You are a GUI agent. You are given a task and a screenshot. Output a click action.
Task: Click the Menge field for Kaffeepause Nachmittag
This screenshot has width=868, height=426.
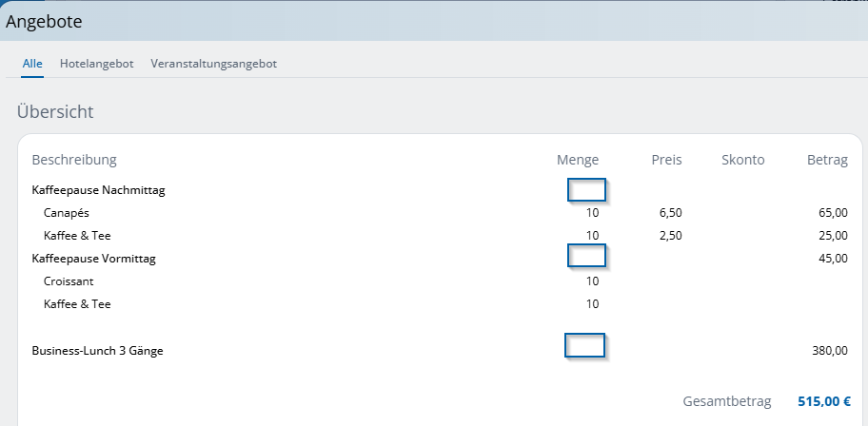(x=586, y=190)
